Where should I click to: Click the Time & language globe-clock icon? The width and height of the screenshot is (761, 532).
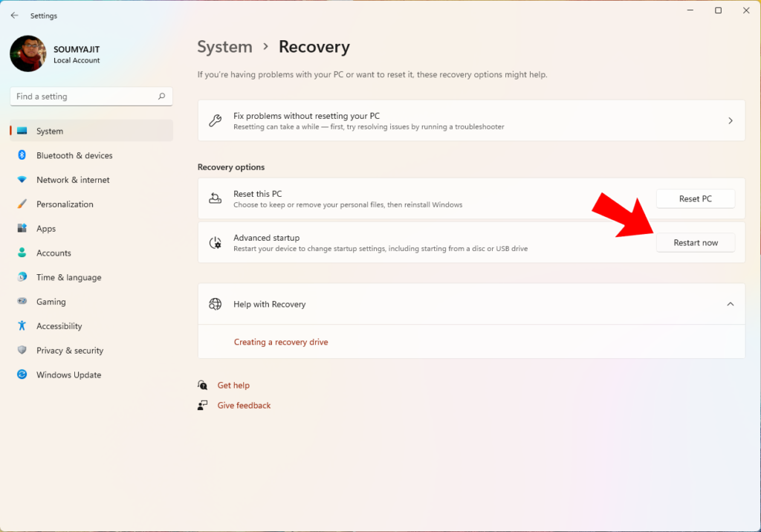click(22, 276)
